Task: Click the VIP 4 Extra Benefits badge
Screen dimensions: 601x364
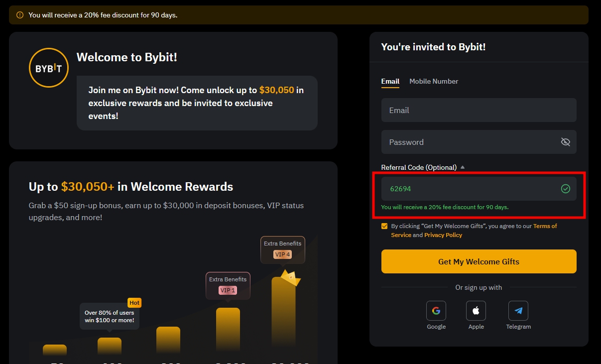Action: pos(282,249)
